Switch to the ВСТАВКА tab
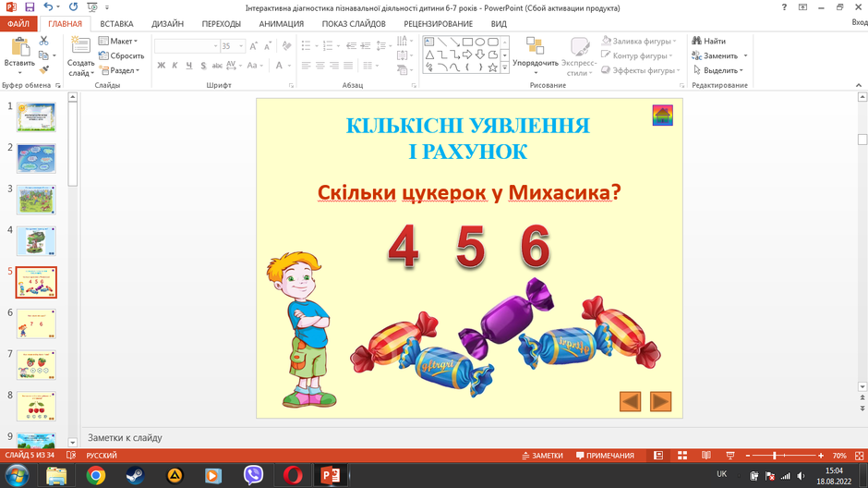Screen dimensions: 868x488 click(116, 24)
